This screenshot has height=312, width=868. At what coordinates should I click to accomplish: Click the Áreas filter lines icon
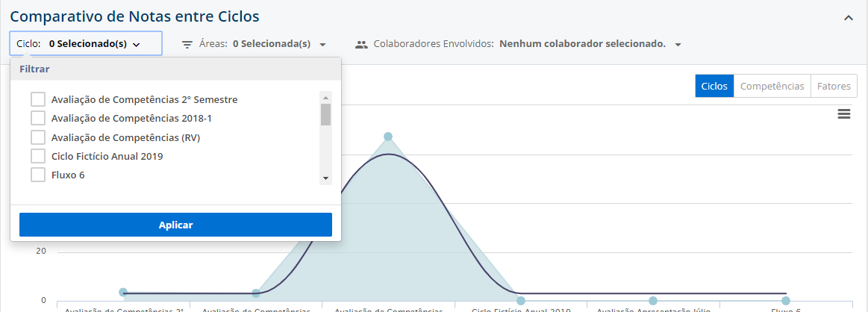click(x=187, y=45)
